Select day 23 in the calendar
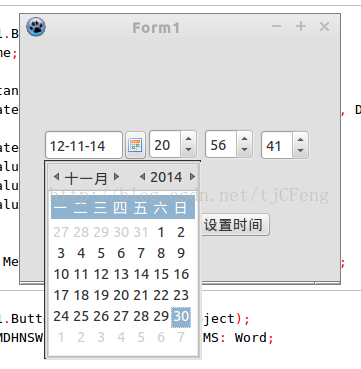Image resolution: width=361 pixels, height=369 pixels. click(181, 295)
